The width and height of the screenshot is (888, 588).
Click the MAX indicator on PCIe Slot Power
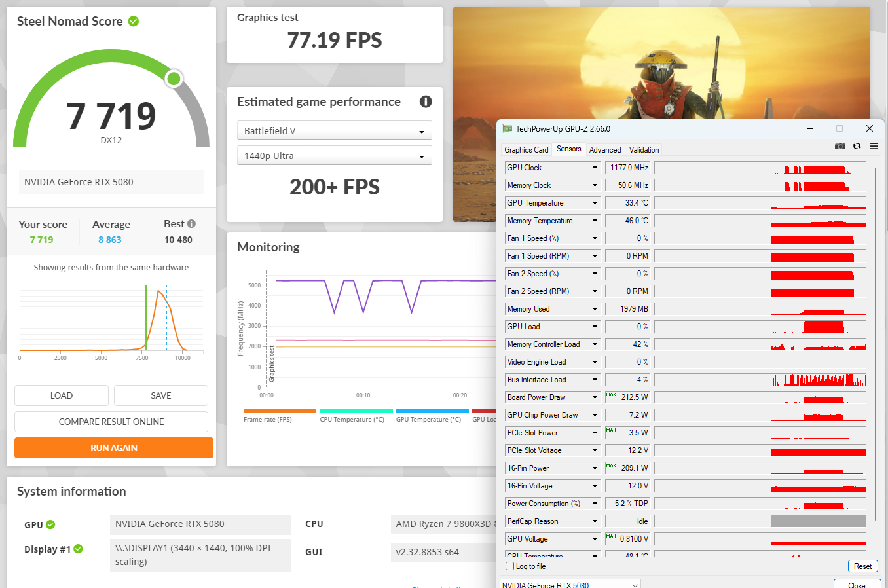pos(611,430)
